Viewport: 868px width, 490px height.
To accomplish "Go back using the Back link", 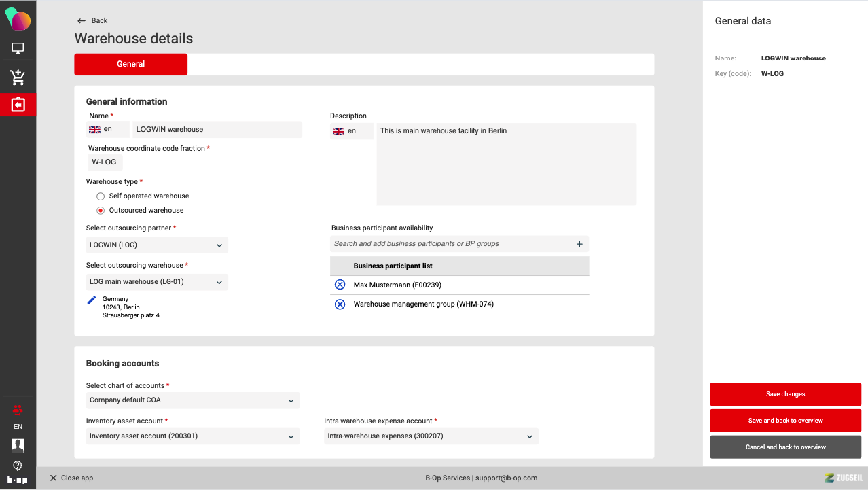I will pyautogui.click(x=92, y=20).
